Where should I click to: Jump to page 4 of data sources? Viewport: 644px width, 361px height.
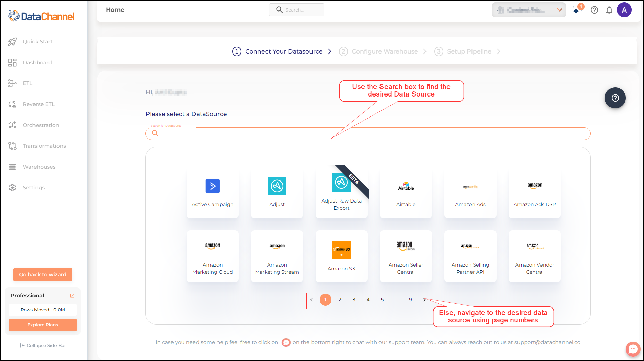coord(368,300)
